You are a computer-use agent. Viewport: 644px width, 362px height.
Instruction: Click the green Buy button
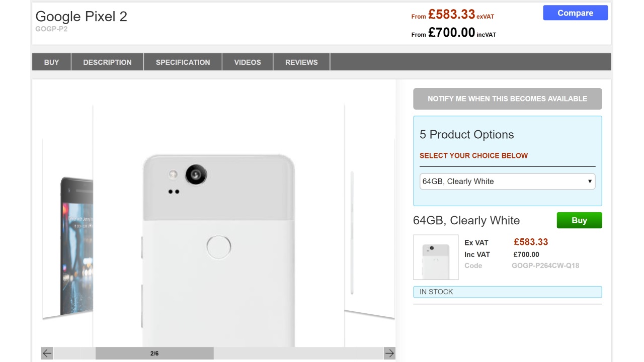[579, 220]
